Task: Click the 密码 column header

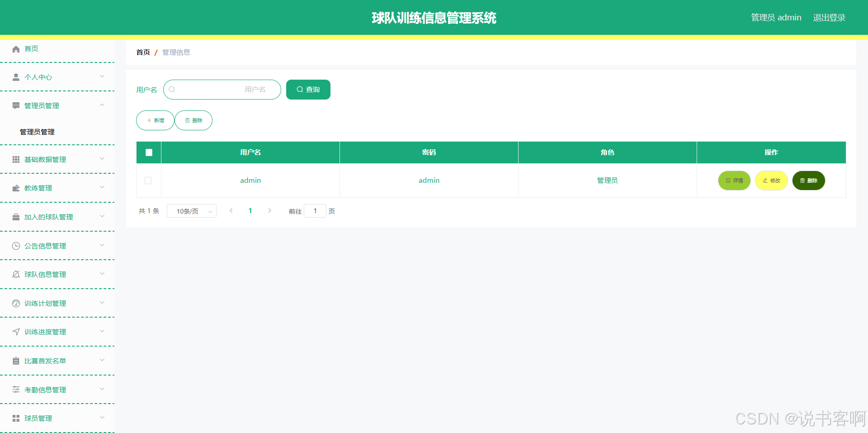Action: coord(429,152)
